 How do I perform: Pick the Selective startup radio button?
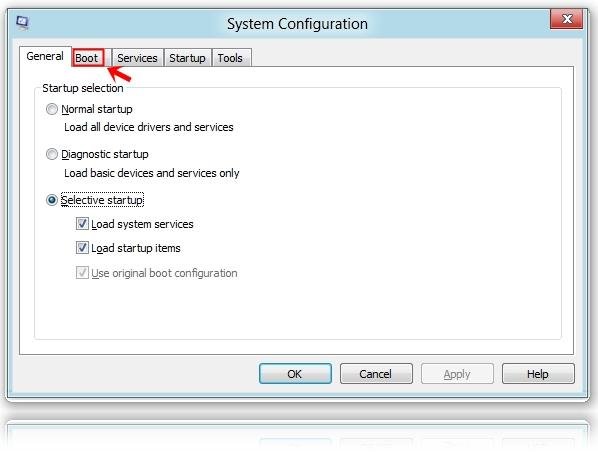(x=52, y=200)
